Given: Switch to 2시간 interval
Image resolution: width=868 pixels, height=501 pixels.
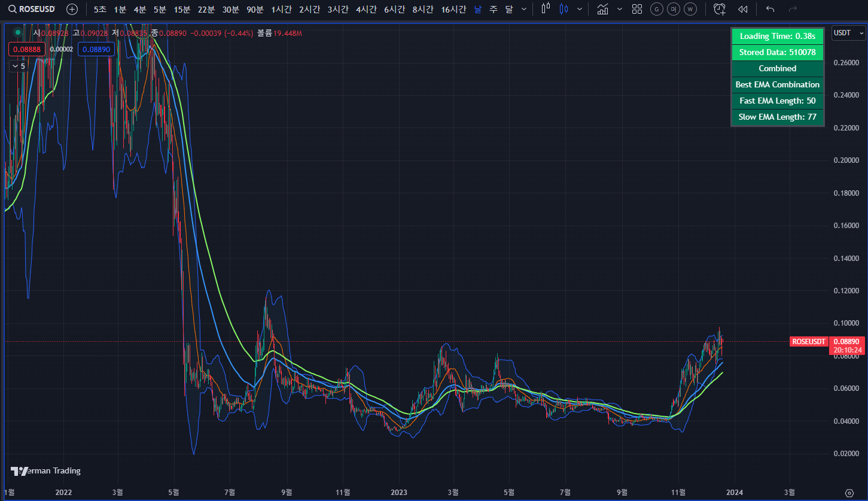Looking at the screenshot, I should [x=309, y=9].
